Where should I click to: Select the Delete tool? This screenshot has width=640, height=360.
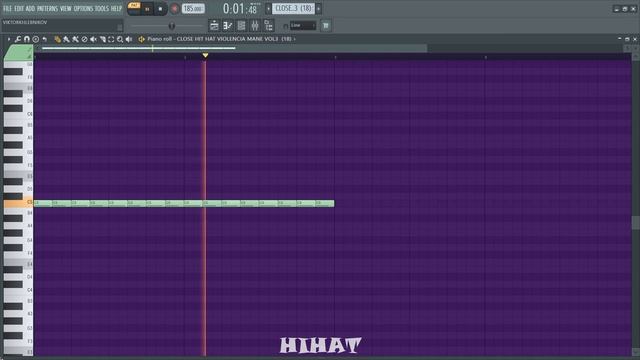coord(84,39)
